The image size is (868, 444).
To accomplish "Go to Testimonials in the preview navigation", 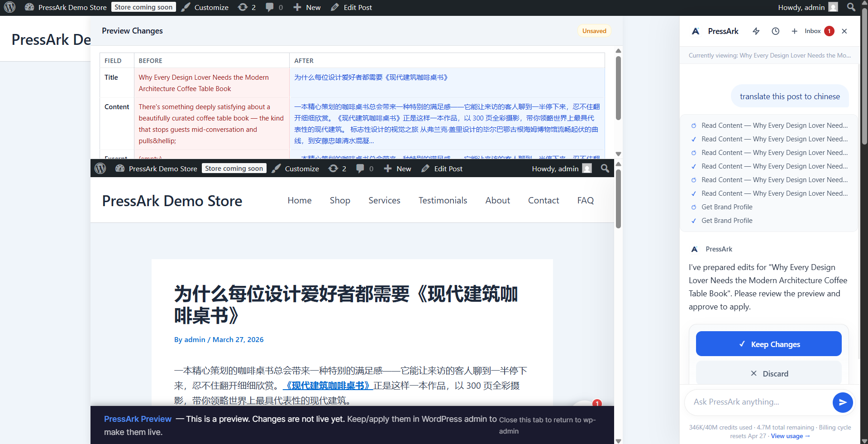I will (x=443, y=200).
